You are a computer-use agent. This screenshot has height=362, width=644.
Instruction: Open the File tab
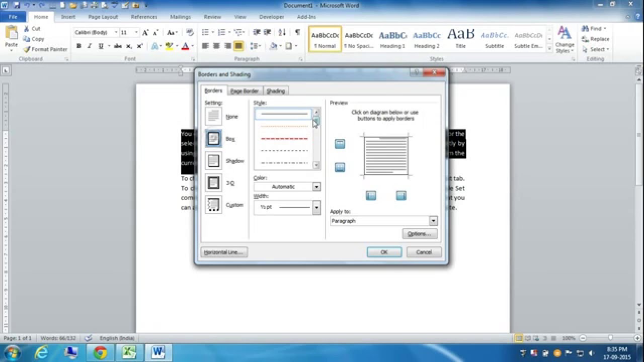[13, 17]
